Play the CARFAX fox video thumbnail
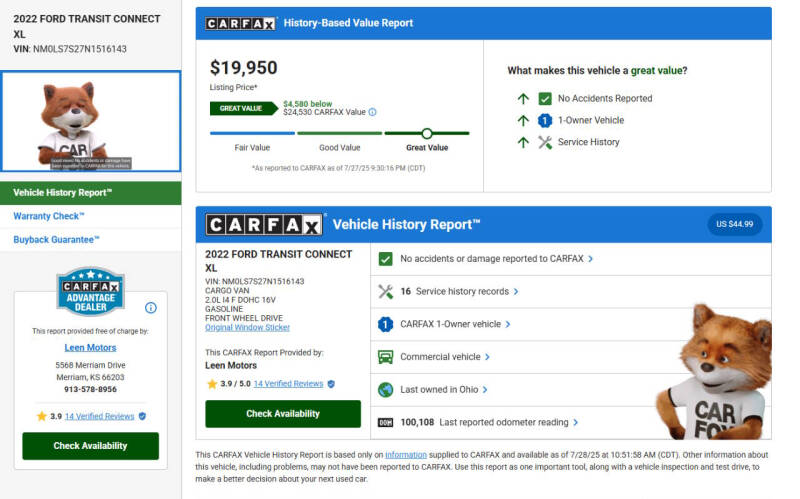This screenshot has width=800, height=499. pyautogui.click(x=90, y=121)
